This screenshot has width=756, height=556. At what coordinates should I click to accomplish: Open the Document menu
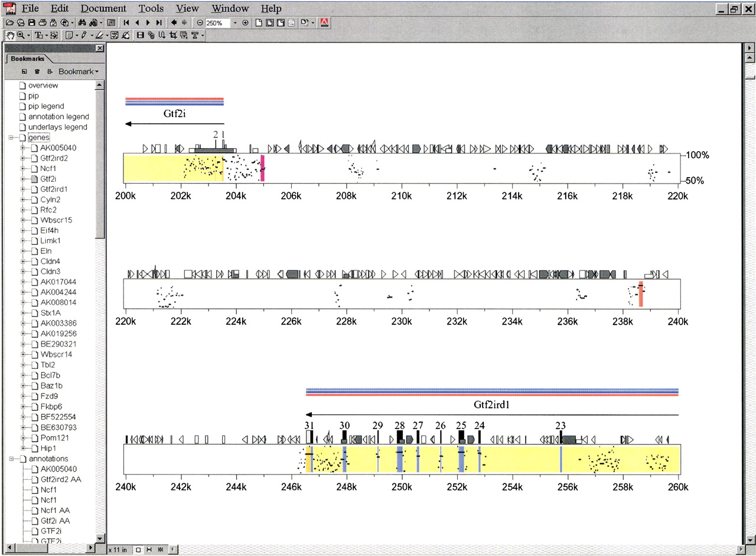103,8
